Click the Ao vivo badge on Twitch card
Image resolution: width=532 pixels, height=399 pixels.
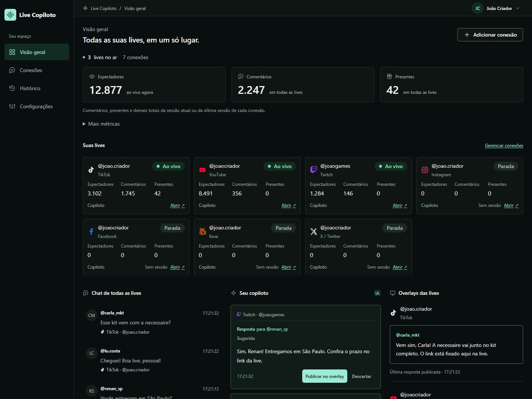[391, 166]
